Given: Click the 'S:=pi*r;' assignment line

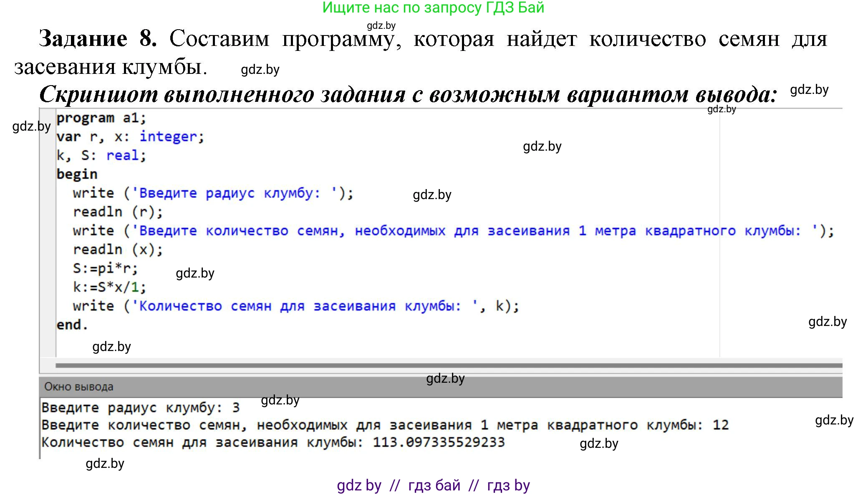Looking at the screenshot, I should point(105,268).
